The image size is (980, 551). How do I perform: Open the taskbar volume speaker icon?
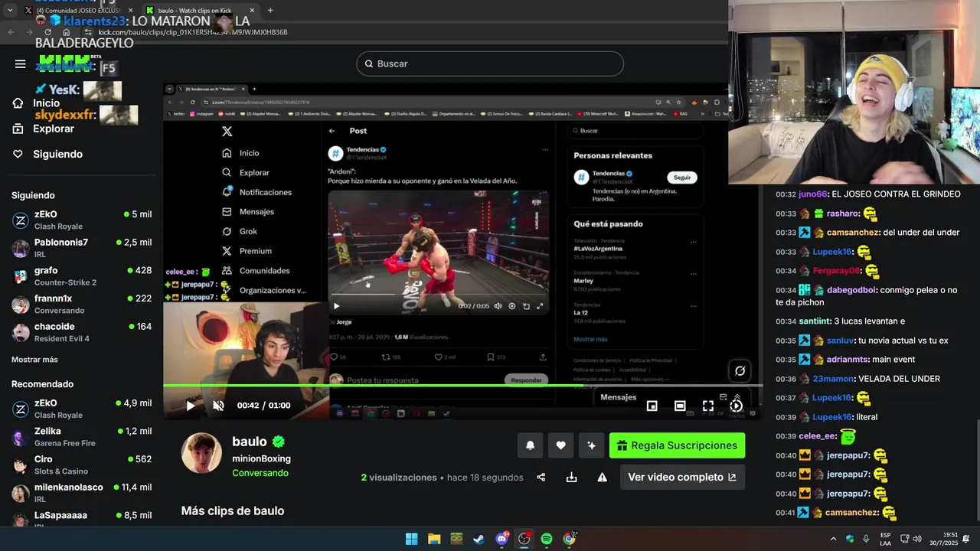(x=917, y=539)
